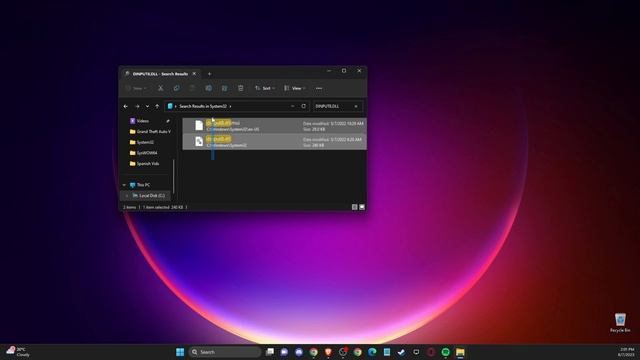Switch to details view in status bar
640x360 pixels.
click(x=354, y=207)
